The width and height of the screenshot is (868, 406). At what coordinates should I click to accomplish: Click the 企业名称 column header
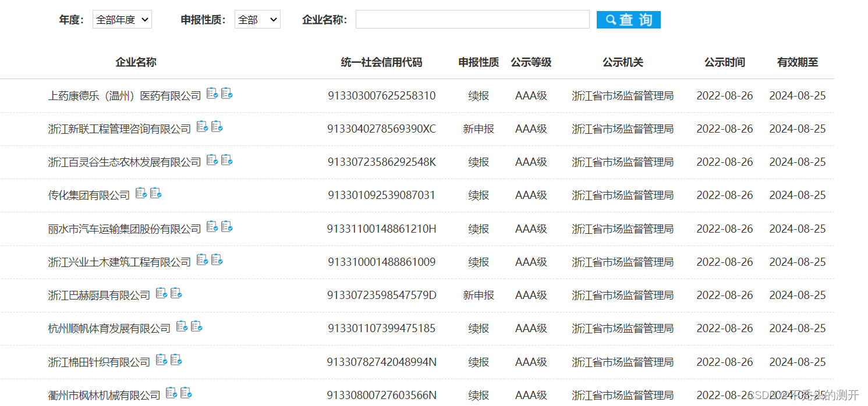tap(136, 62)
